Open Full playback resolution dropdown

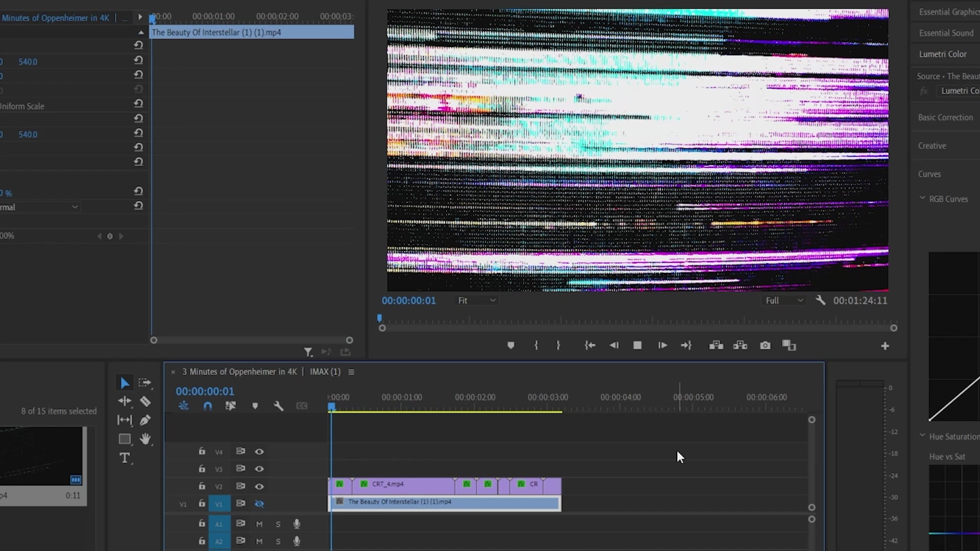click(784, 300)
